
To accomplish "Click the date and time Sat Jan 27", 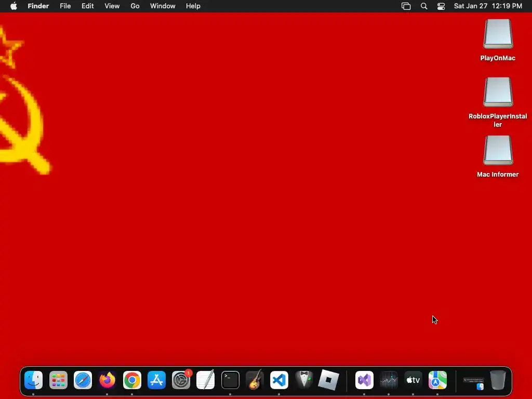I will pos(488,6).
